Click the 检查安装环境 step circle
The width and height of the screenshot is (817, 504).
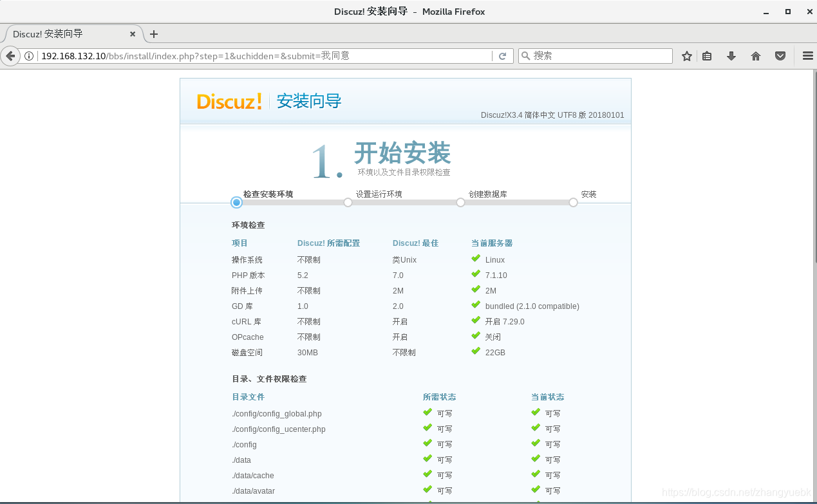[x=236, y=202]
